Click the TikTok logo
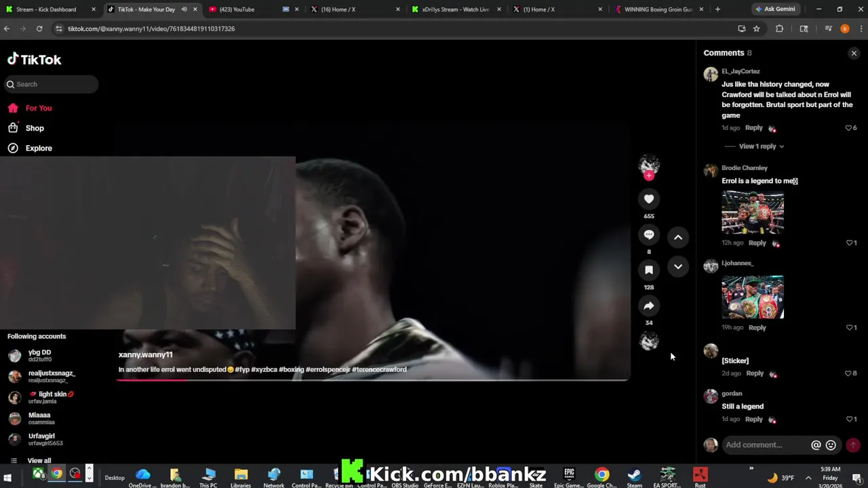Screen dimensions: 868x488 coord(34,60)
